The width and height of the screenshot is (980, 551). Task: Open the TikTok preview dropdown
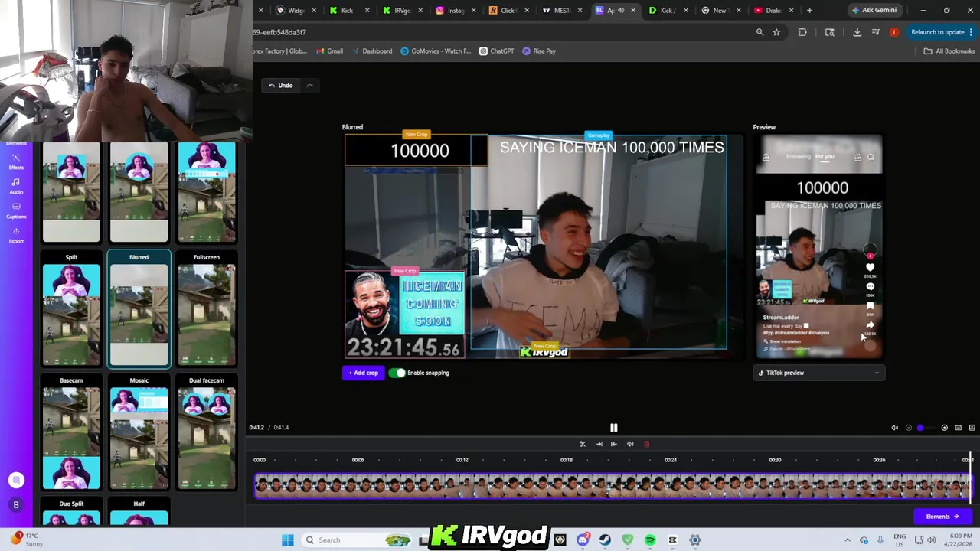pos(819,373)
